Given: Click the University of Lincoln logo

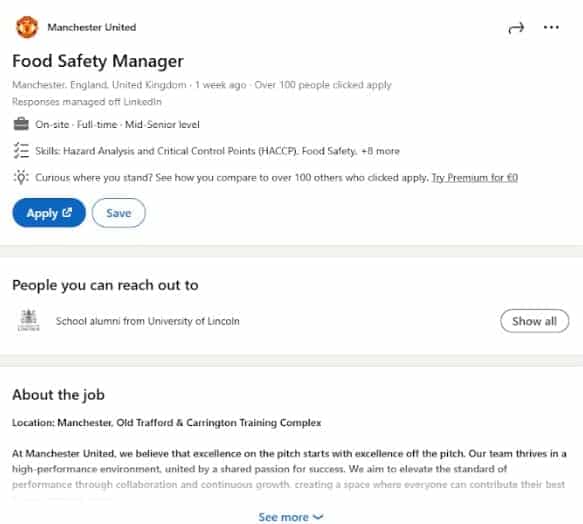Looking at the screenshot, I should (x=29, y=320).
